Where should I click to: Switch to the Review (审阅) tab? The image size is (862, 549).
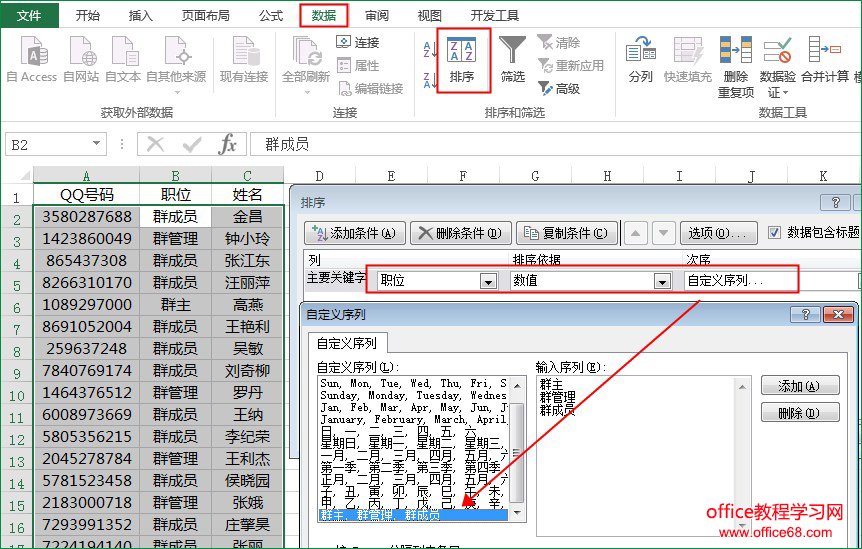point(377,15)
